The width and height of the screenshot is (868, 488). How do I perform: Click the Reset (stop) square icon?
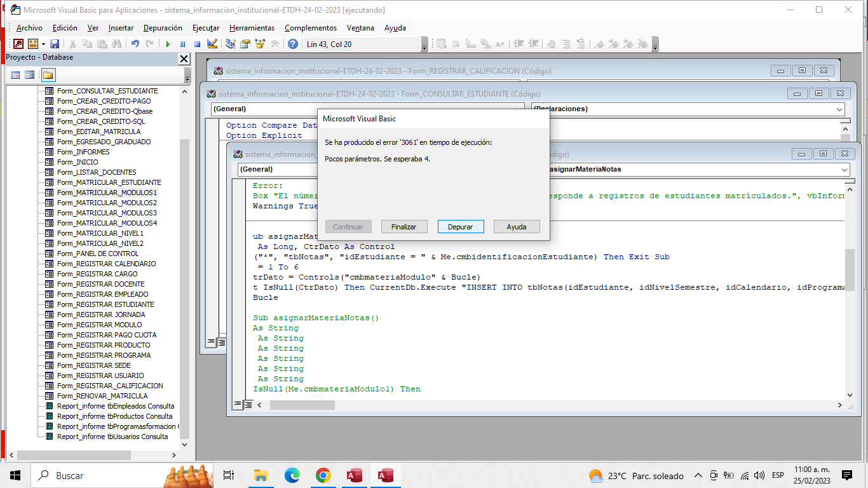click(197, 44)
